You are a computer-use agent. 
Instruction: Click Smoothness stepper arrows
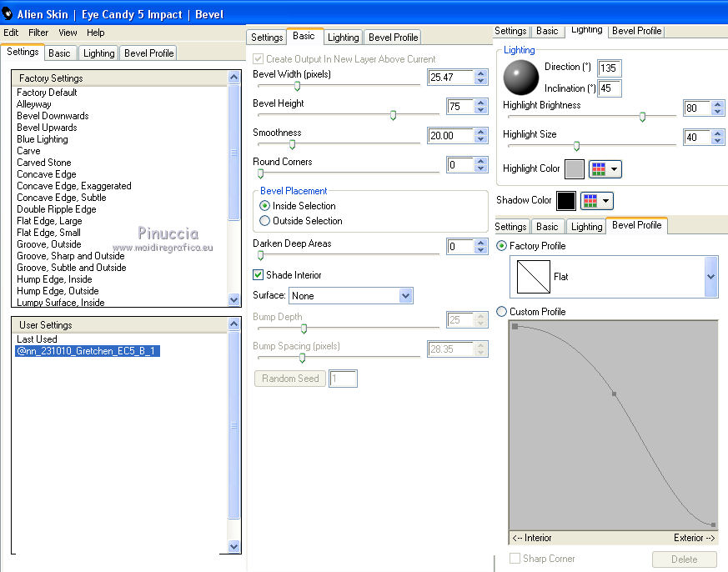coord(481,136)
